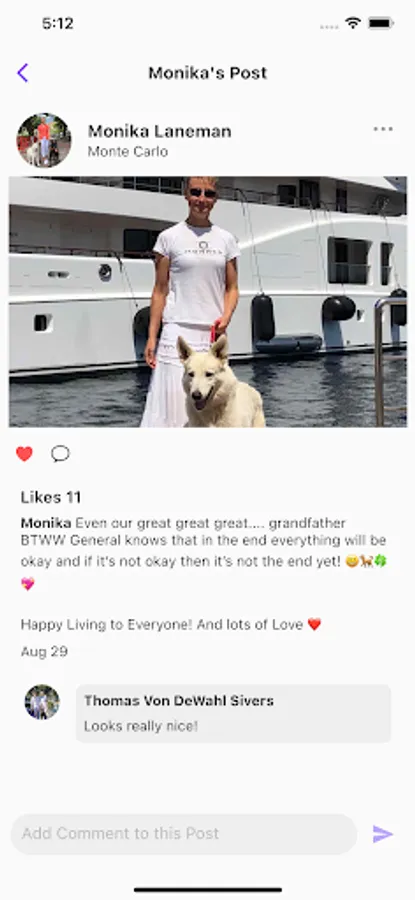Open the Monika Laneman name link
The image size is (415, 900).
pyautogui.click(x=160, y=131)
